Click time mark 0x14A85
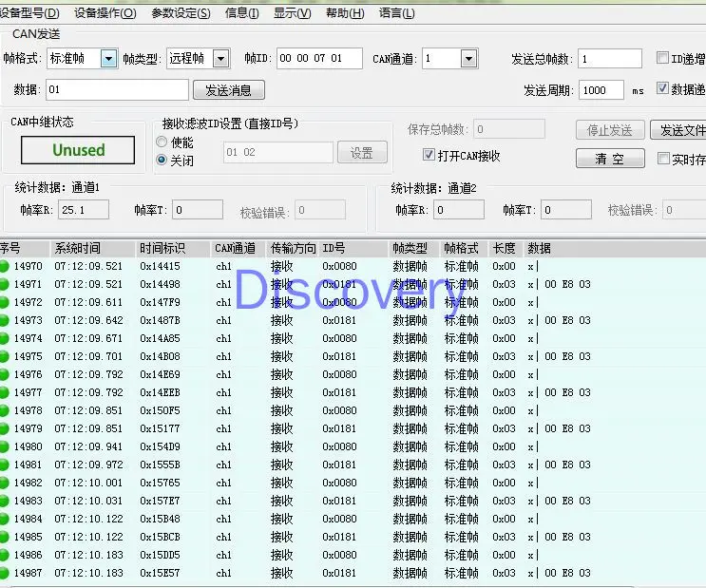 click(x=160, y=338)
